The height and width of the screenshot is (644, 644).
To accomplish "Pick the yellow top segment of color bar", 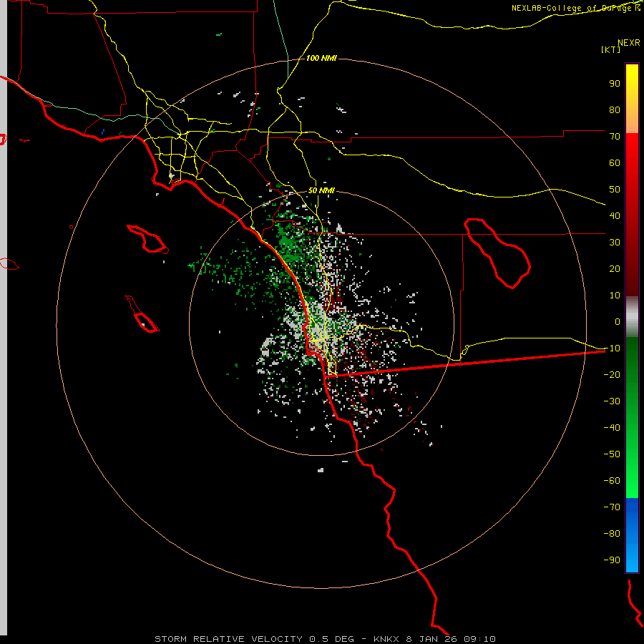I will 632,99.
